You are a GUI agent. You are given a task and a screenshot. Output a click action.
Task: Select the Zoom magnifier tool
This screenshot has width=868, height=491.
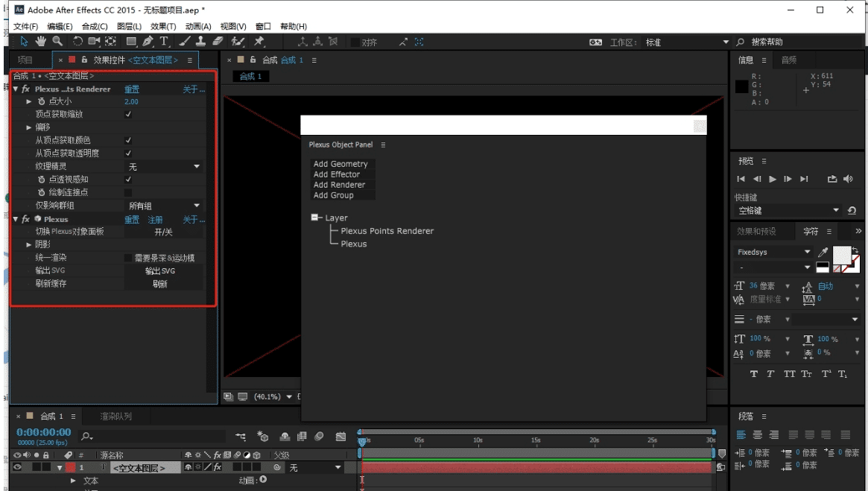click(57, 42)
